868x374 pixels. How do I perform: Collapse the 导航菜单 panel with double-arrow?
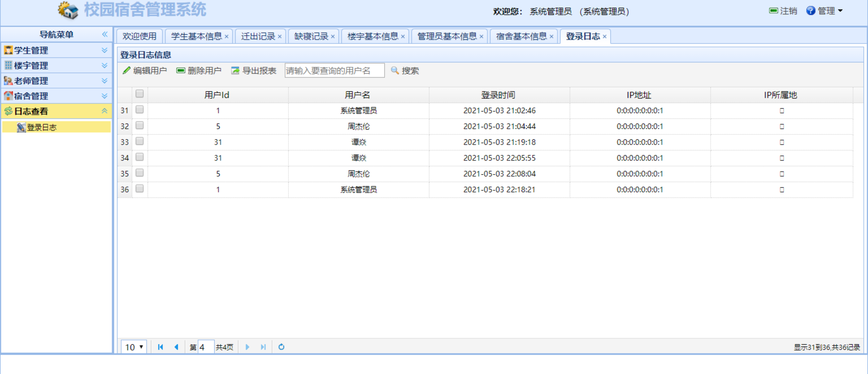tap(105, 34)
